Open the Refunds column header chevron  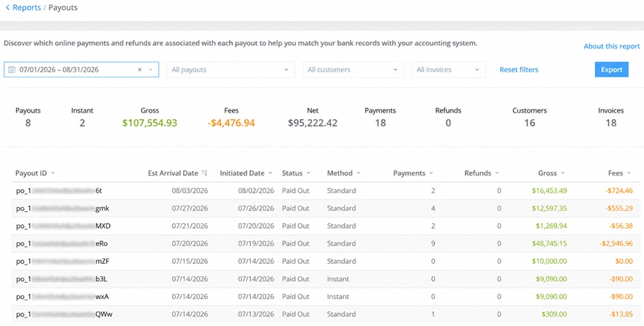click(497, 173)
